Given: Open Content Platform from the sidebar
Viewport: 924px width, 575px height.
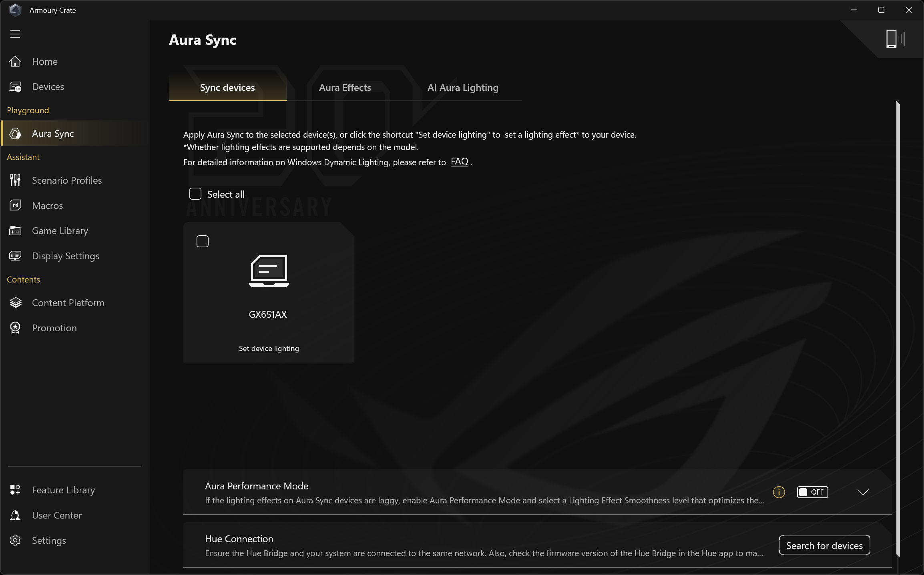Looking at the screenshot, I should (74, 303).
